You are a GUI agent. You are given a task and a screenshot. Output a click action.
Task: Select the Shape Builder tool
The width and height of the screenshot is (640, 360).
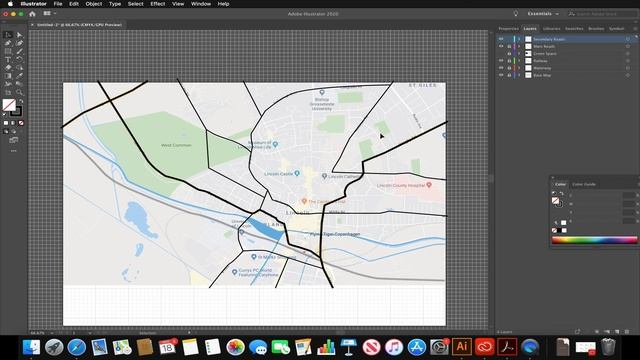tap(19, 68)
